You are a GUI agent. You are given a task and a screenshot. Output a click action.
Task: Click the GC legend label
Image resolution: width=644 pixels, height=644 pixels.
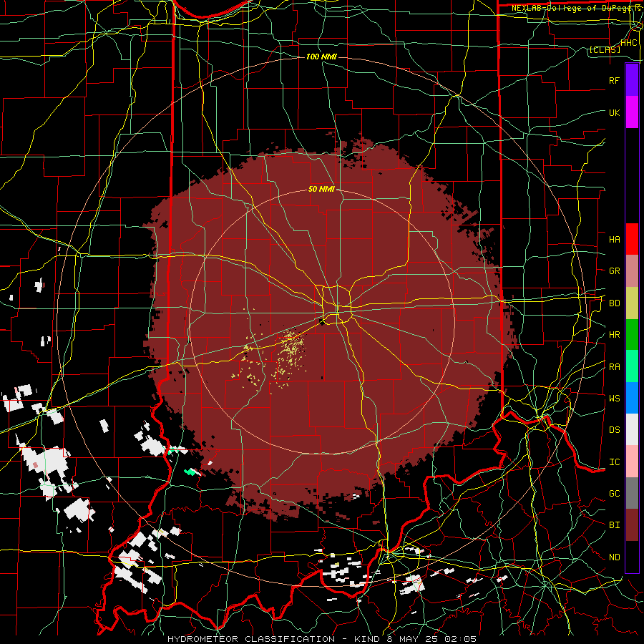614,494
